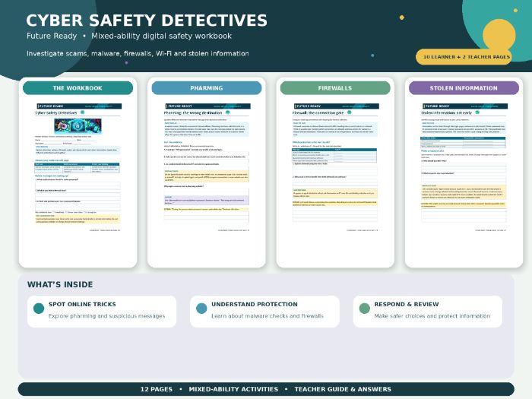This screenshot has height=399, width=532.
Task: Click 'Explore pharming and suspicious messages' text
Action: pos(106,316)
